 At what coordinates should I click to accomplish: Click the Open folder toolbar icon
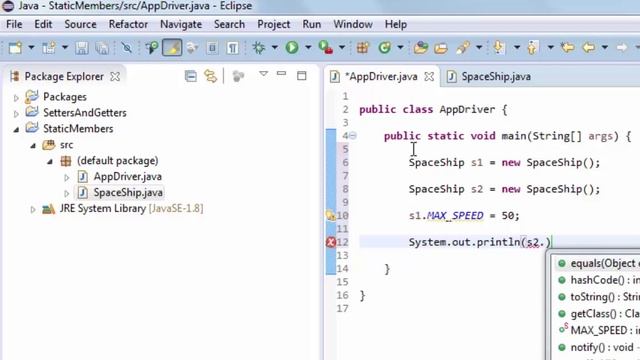tap(441, 48)
